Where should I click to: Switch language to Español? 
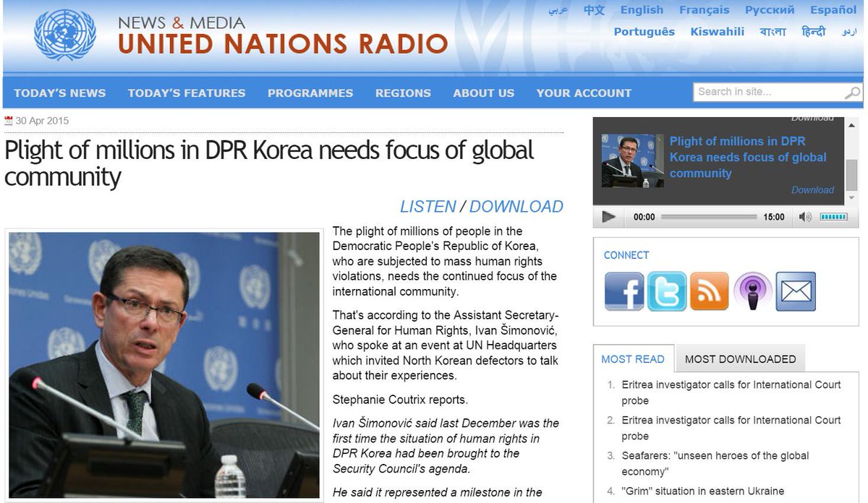coord(833,10)
